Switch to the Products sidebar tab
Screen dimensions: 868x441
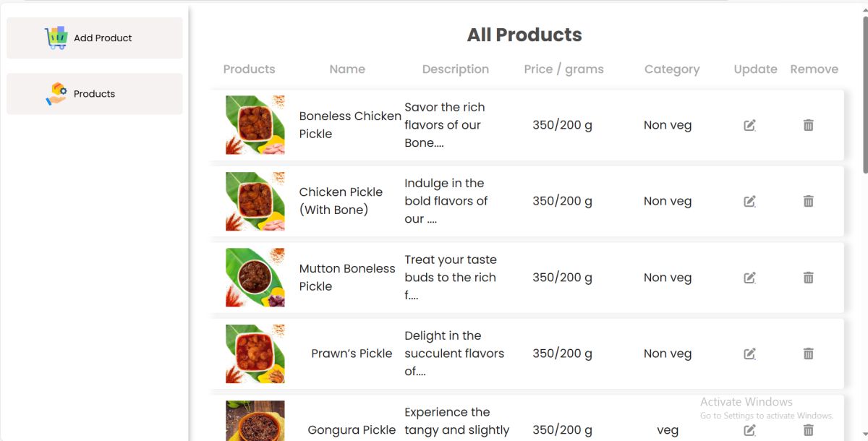[95, 94]
